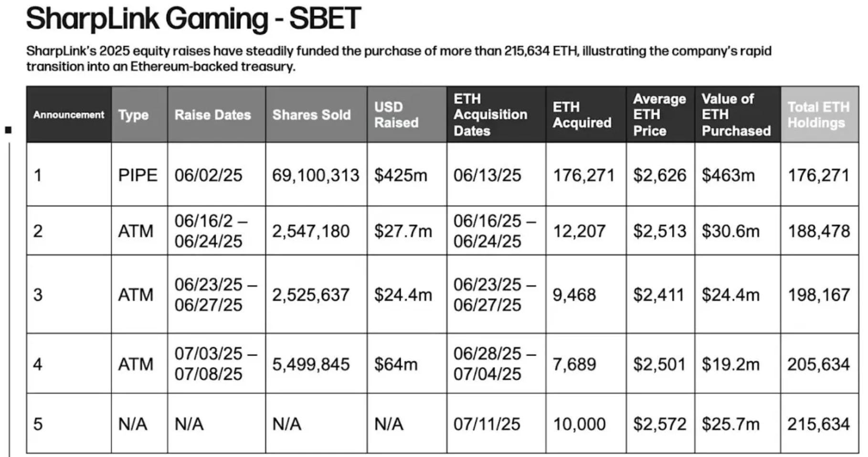Click the small black square marker at left
868x457 pixels.
click(x=8, y=130)
